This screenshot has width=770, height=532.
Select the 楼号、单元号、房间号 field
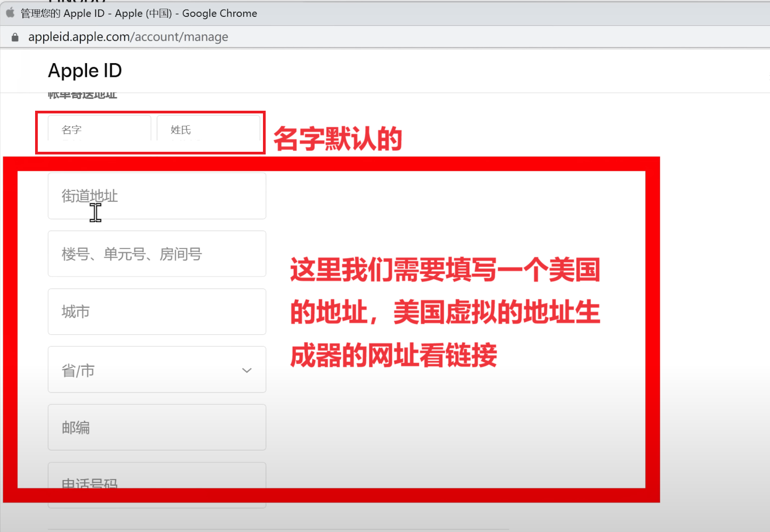click(157, 254)
